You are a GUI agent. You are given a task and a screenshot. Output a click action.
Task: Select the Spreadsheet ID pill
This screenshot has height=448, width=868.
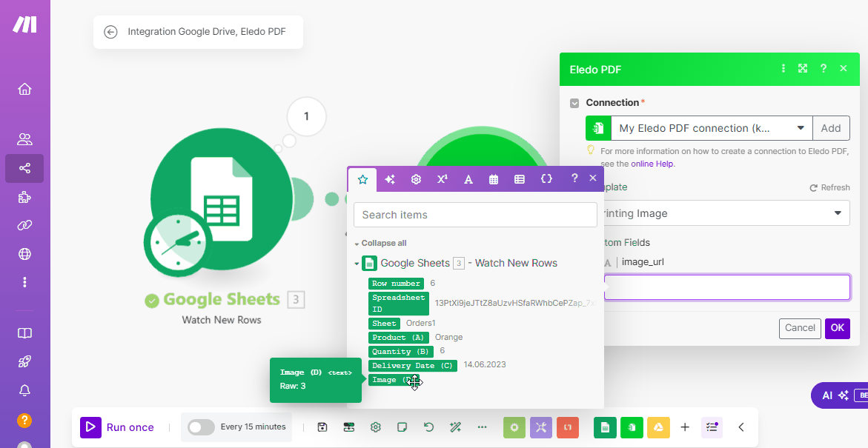(x=399, y=303)
